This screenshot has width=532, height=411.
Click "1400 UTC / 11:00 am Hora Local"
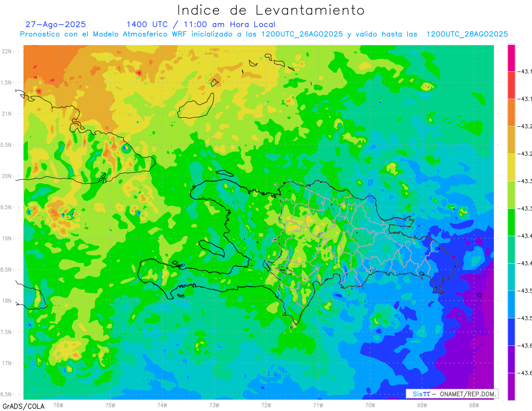[201, 24]
